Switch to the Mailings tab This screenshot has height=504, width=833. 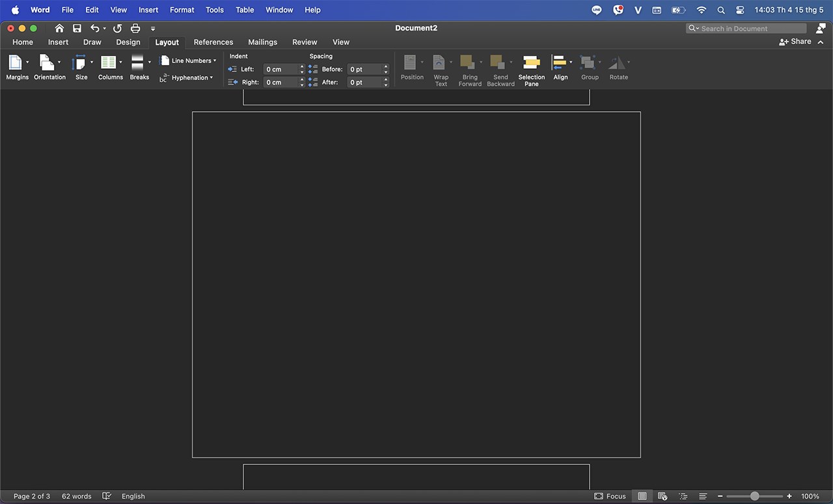click(262, 42)
